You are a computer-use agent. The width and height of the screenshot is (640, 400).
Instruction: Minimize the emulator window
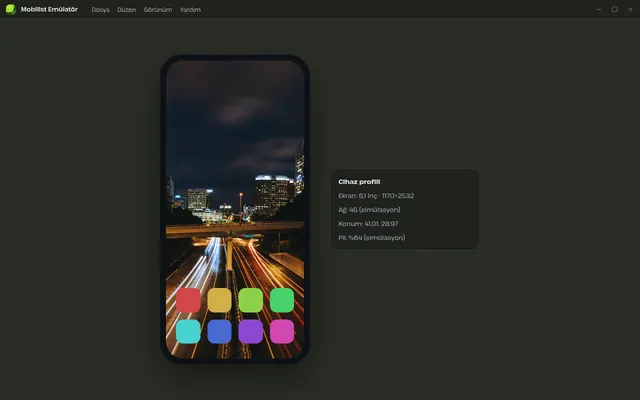(599, 9)
